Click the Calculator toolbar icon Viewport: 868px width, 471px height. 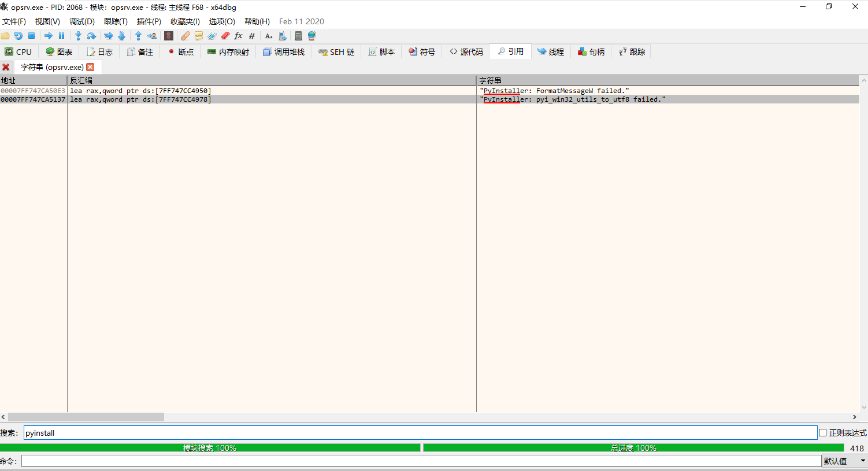(299, 36)
